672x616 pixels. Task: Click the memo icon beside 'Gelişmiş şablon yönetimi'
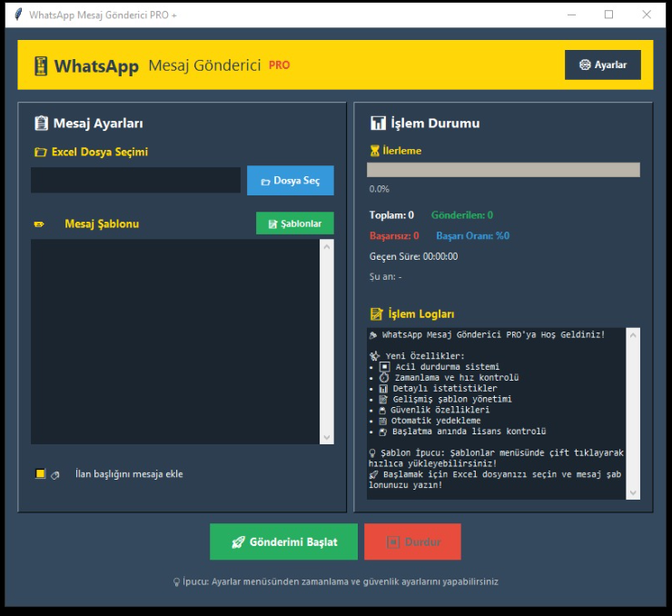pyautogui.click(x=383, y=400)
